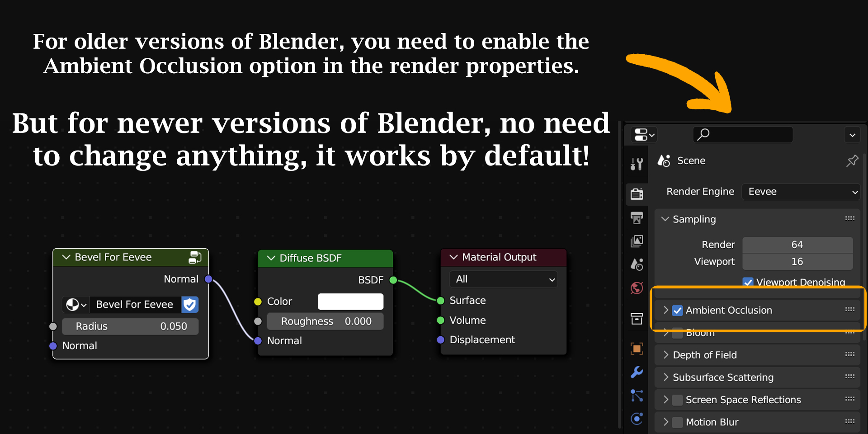Toggle fake user shield on Bevel For Eevee
The width and height of the screenshot is (868, 434).
tap(190, 305)
